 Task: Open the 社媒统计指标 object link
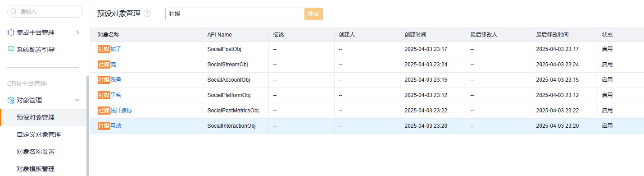[x=115, y=111]
